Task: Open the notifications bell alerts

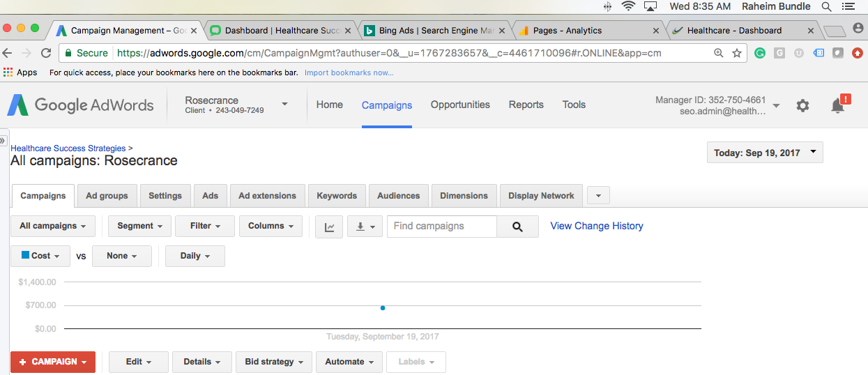Action: pyautogui.click(x=839, y=105)
